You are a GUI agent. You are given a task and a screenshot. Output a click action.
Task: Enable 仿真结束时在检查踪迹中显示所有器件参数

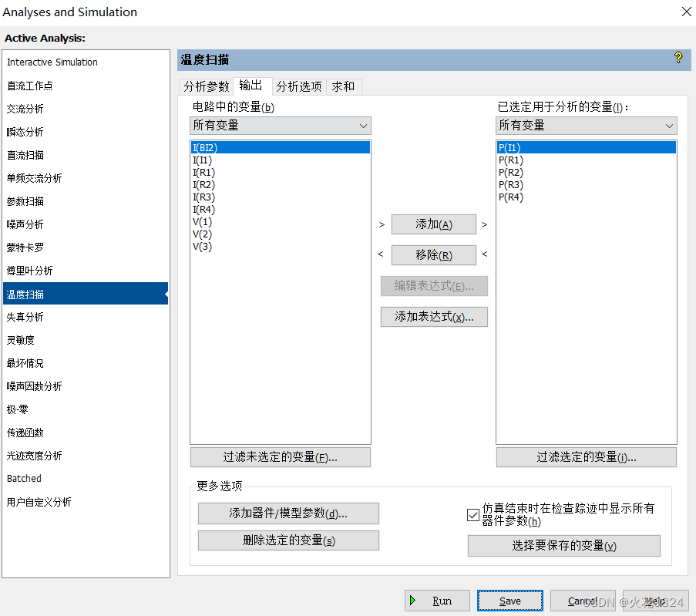coord(472,515)
